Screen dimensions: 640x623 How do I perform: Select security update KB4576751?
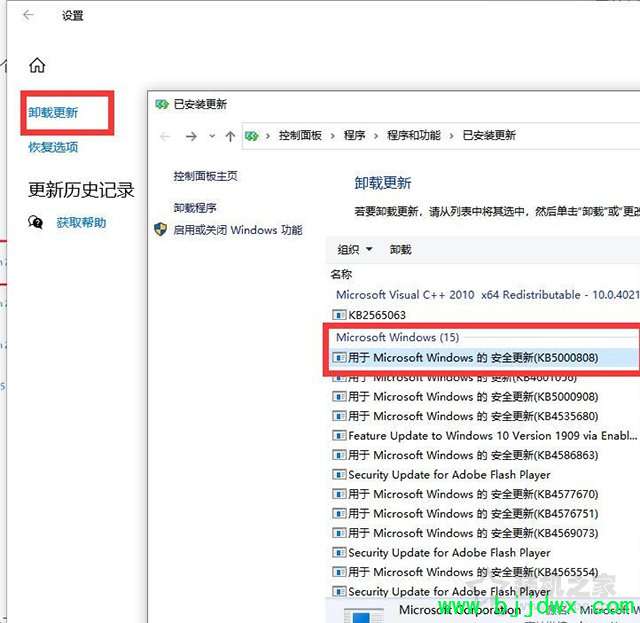tap(473, 514)
